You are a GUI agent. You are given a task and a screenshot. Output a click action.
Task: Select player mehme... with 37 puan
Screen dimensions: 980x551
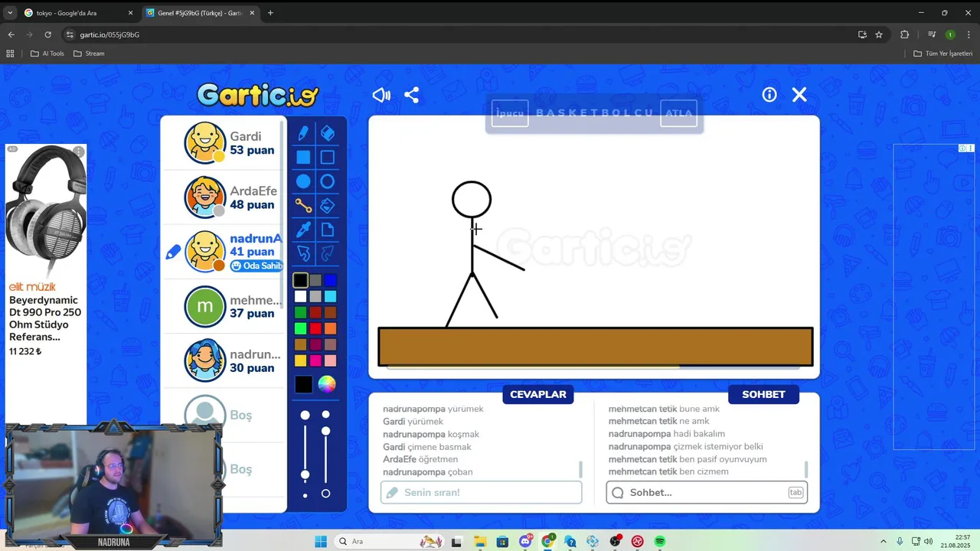(224, 306)
